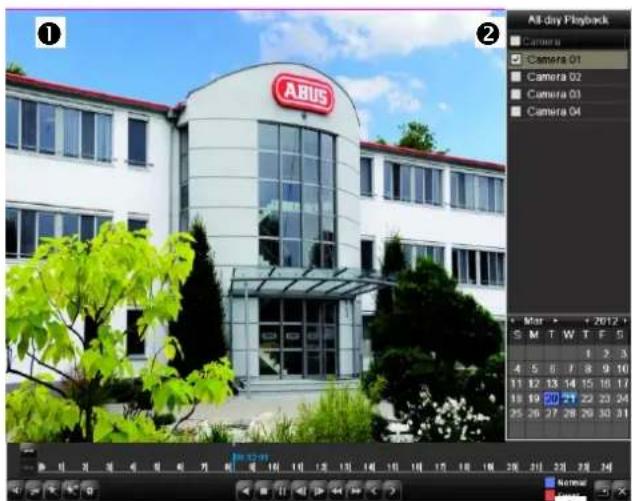
Task: Click the next year arrow beside 2012
Action: pos(624,322)
